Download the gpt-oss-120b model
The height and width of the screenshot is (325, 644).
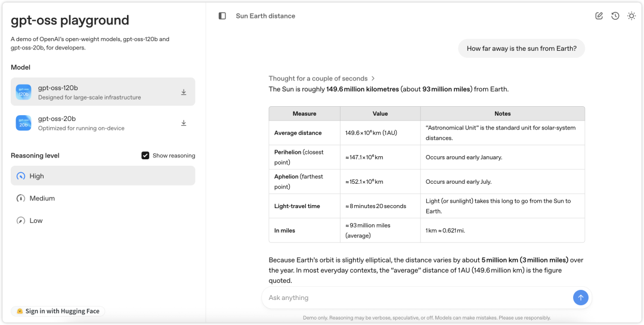point(184,92)
